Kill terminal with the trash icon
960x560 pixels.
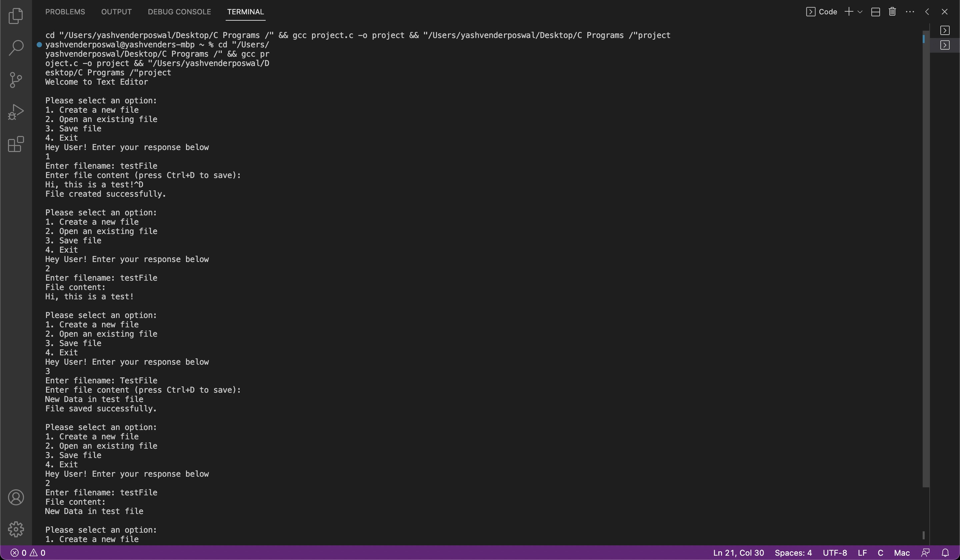(x=892, y=12)
